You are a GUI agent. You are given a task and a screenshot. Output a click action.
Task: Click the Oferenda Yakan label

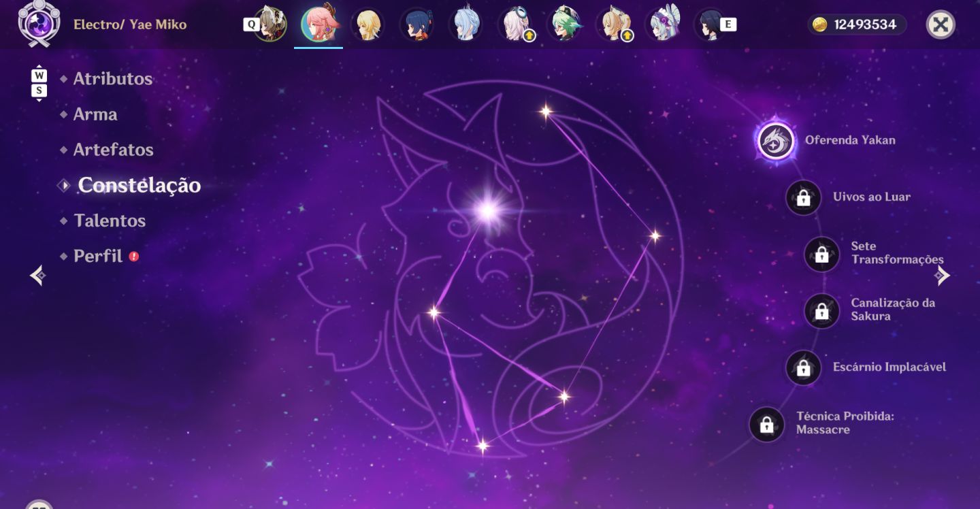tap(850, 140)
